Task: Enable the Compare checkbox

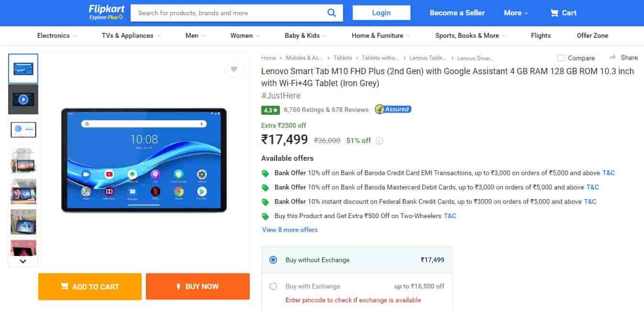Action: [x=560, y=57]
